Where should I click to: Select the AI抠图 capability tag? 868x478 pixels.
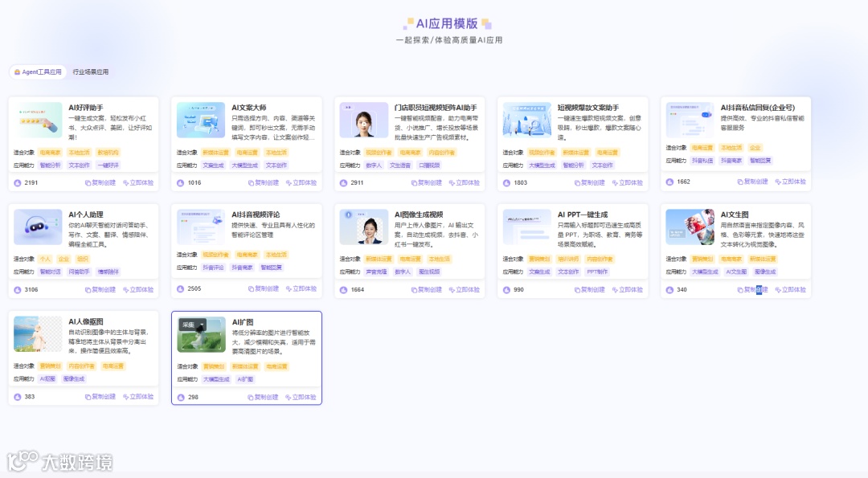point(47,379)
